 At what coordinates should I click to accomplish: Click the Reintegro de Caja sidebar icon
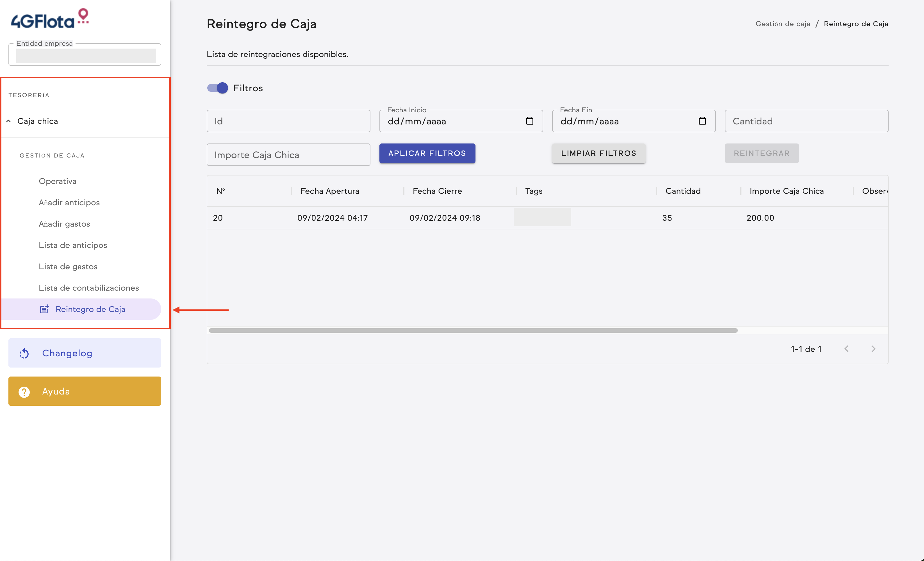click(44, 309)
